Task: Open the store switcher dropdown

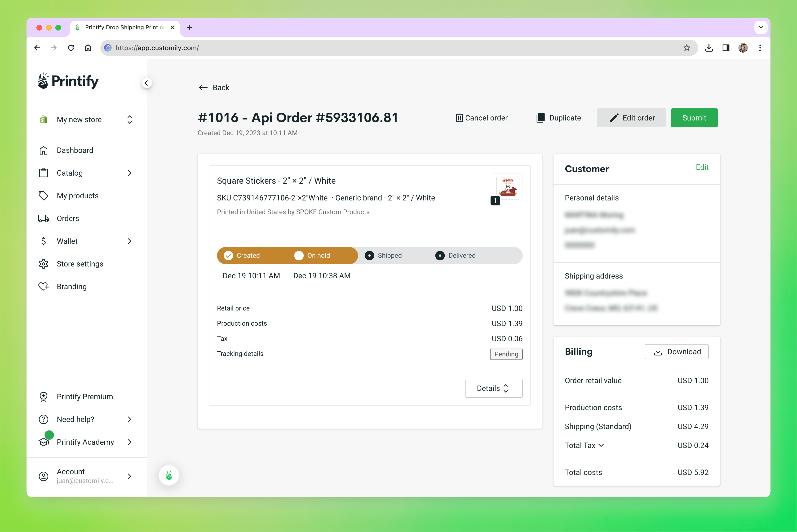Action: point(129,120)
